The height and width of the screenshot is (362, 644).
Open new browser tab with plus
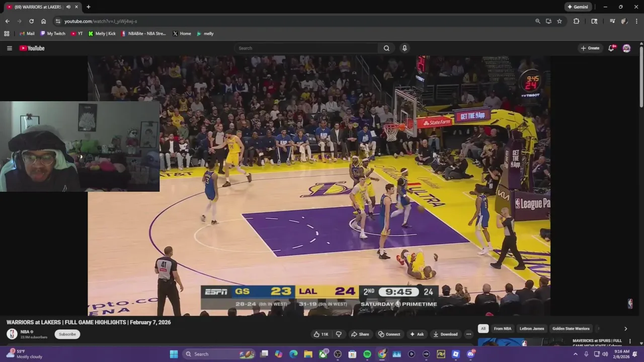[x=89, y=7]
